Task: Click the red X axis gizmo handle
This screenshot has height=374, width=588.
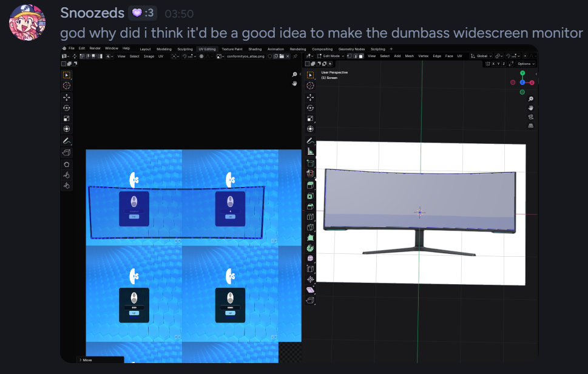Action: 532,83
